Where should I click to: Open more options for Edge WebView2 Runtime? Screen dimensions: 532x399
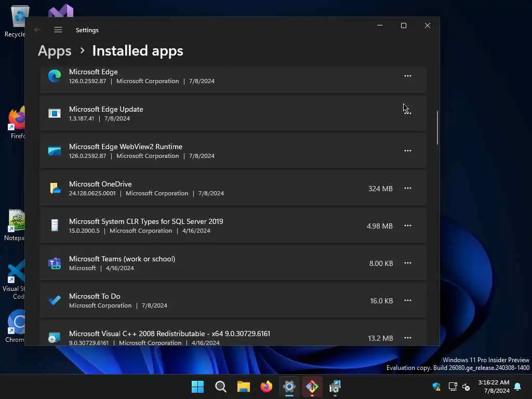[408, 151]
